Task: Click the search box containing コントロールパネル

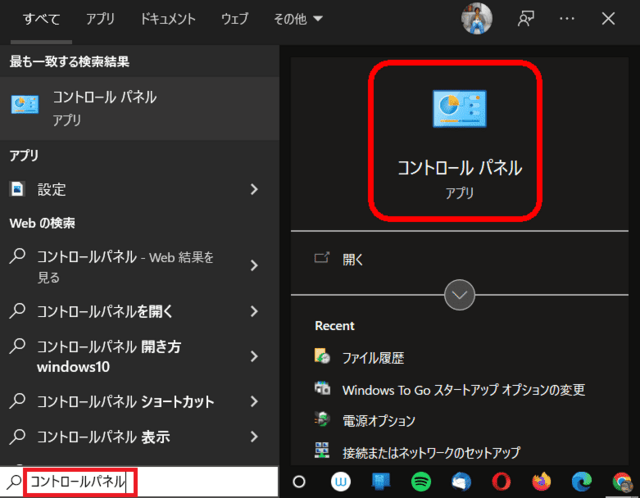Action: pyautogui.click(x=78, y=482)
